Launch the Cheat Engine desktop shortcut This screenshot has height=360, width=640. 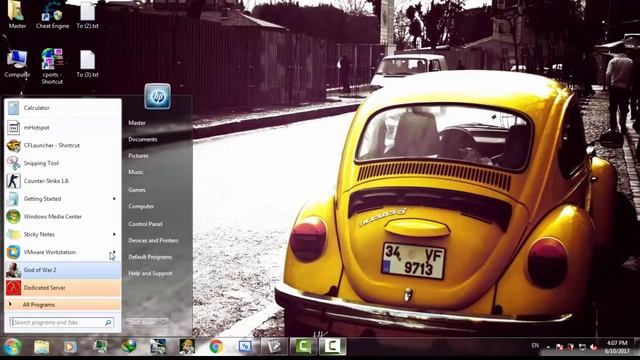pos(52,14)
